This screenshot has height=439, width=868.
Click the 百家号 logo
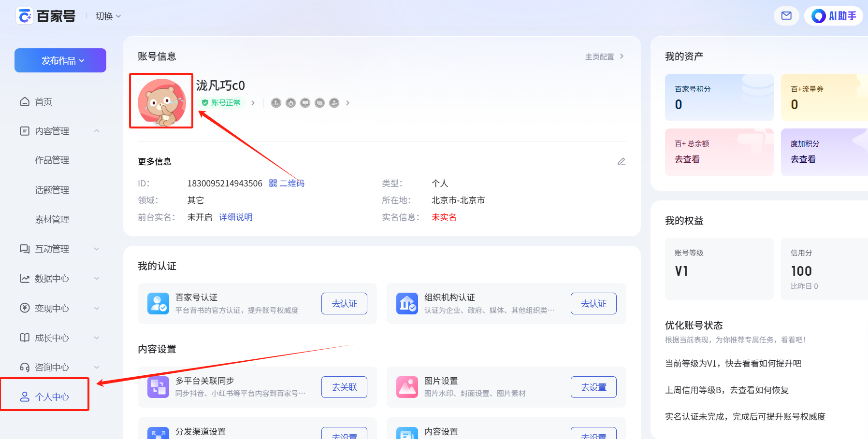pyautogui.click(x=46, y=16)
